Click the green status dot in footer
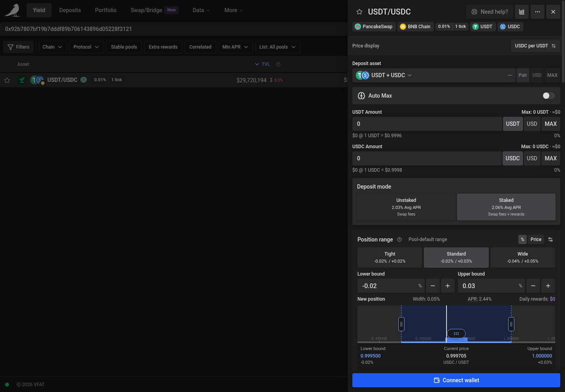The image size is (565, 392). pyautogui.click(x=7, y=385)
